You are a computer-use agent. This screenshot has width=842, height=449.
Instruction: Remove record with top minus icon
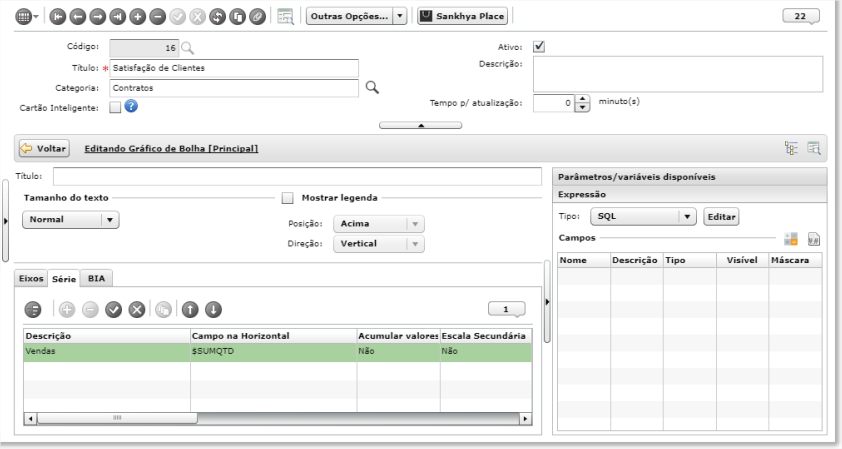(157, 17)
